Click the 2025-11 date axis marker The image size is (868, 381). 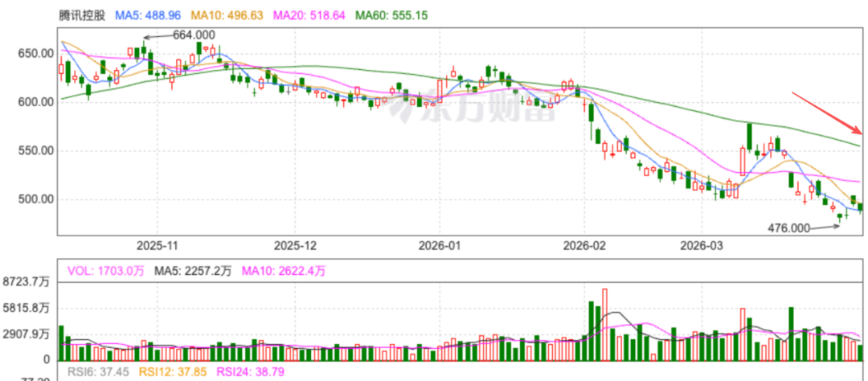157,244
